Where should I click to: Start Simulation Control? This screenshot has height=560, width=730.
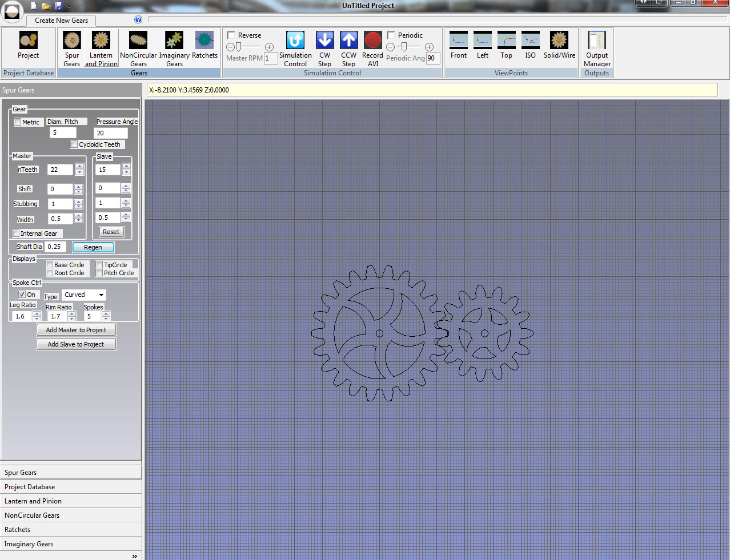(295, 41)
